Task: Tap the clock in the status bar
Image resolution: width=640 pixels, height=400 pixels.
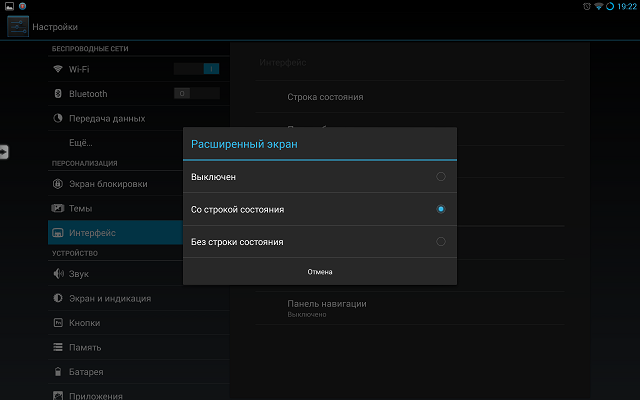Action: (x=624, y=6)
